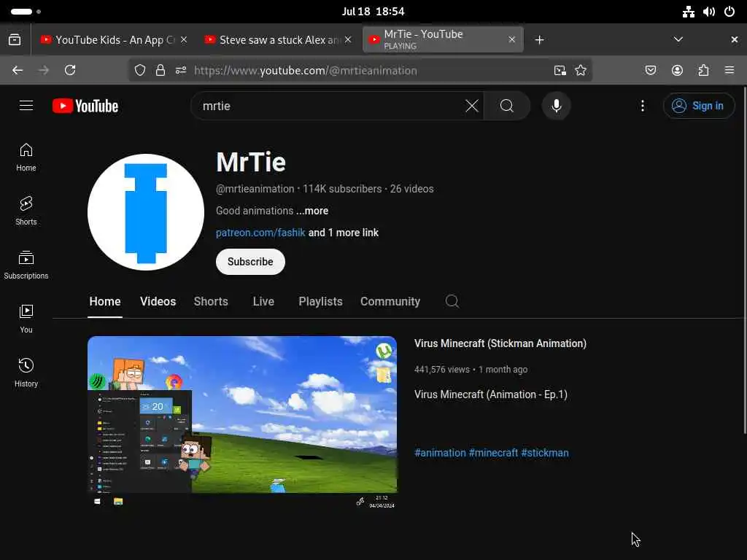
Task: Open the system volume indicator
Action: click(x=709, y=12)
